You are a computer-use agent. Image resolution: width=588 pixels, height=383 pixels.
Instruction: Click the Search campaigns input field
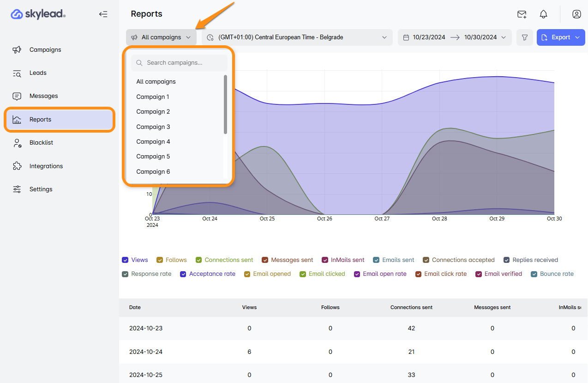click(179, 63)
